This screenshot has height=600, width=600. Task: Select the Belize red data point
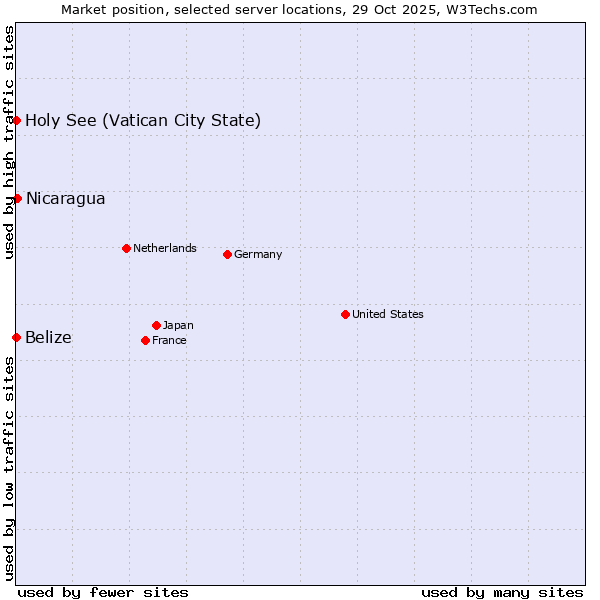16,337
